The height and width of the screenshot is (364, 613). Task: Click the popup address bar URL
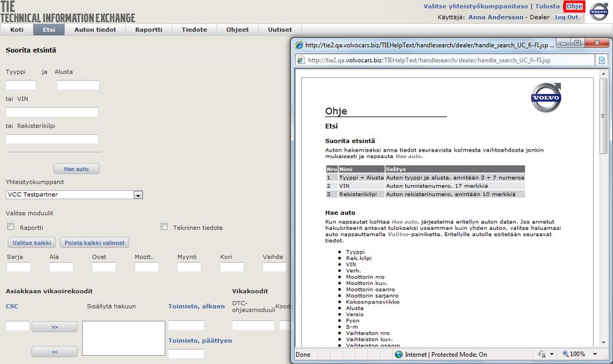click(x=429, y=60)
